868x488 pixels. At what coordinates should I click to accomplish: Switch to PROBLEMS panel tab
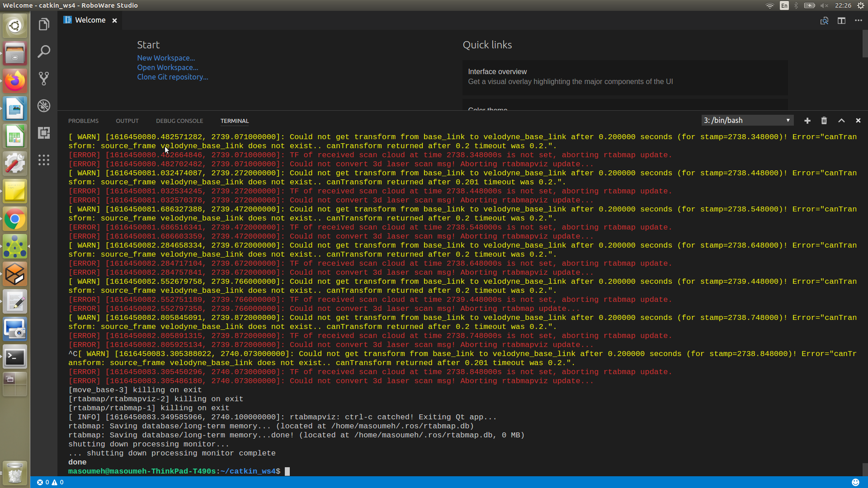(x=83, y=121)
